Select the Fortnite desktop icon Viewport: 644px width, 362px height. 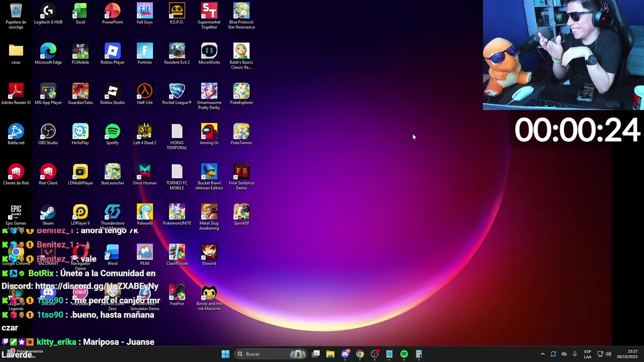(x=145, y=54)
